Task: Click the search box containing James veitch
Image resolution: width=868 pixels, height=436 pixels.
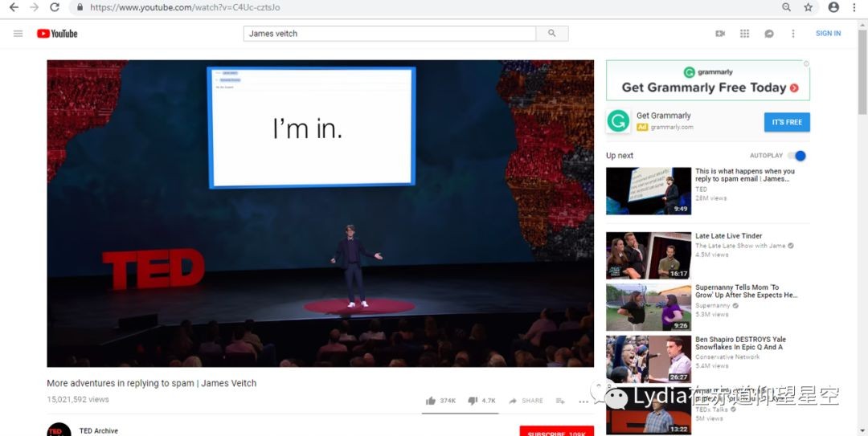Action: tap(390, 34)
